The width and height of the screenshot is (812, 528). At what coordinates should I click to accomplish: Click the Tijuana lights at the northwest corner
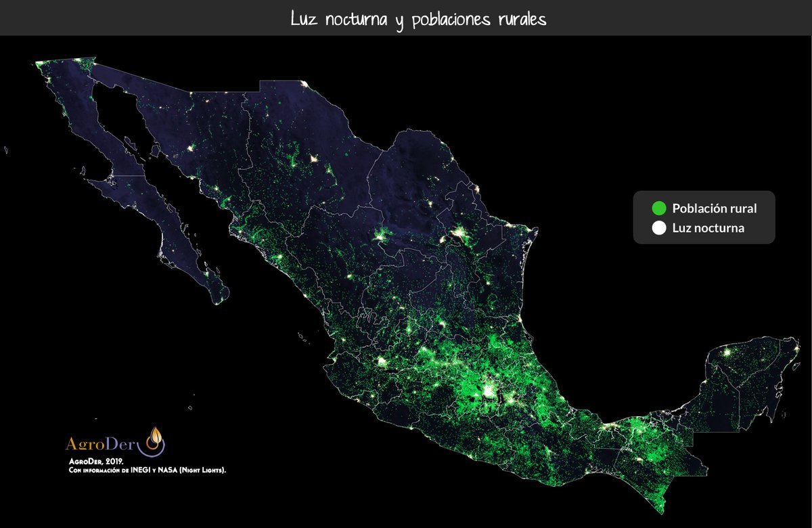(41, 64)
